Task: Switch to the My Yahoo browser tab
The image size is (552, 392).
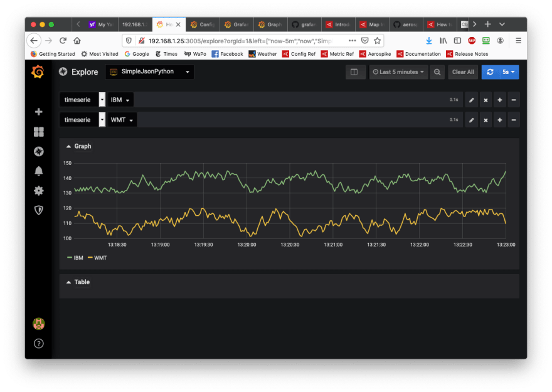Action: [x=101, y=24]
